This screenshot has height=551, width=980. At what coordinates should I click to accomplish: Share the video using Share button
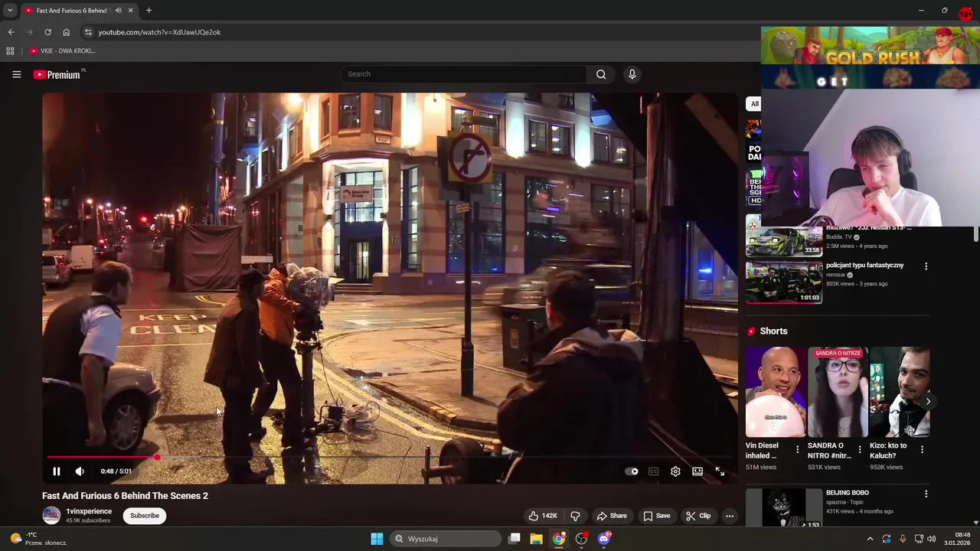612,516
